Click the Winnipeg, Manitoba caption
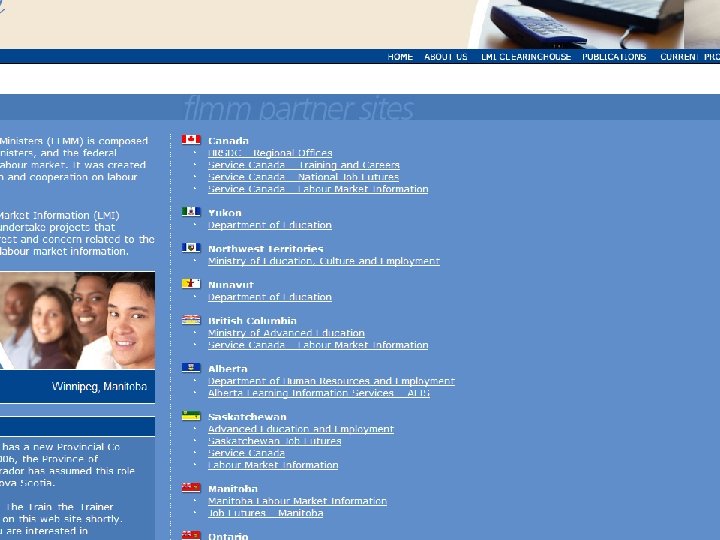 [x=100, y=387]
